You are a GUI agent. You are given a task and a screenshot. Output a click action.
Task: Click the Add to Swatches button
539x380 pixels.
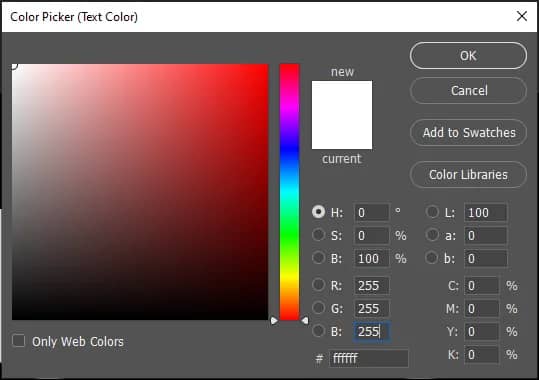point(468,133)
